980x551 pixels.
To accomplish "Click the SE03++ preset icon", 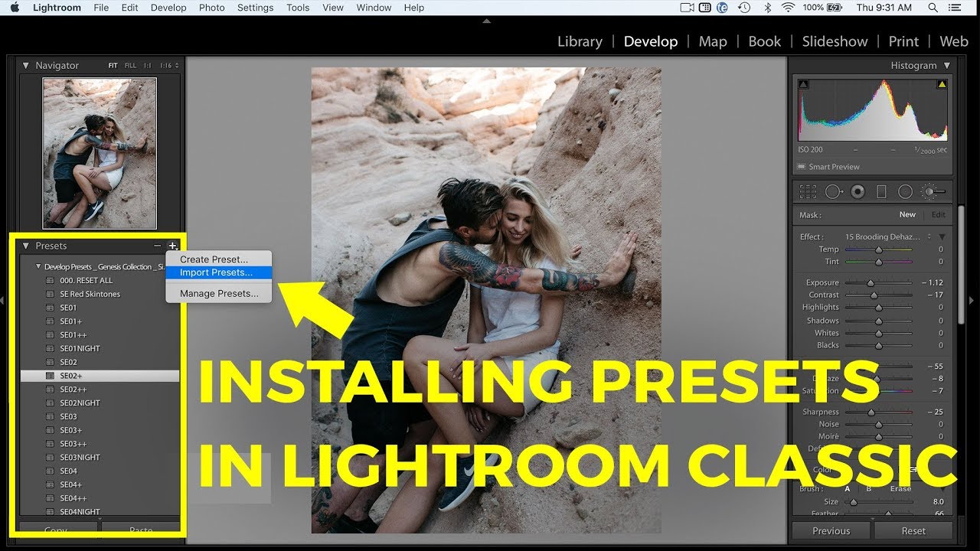I will pyautogui.click(x=51, y=444).
